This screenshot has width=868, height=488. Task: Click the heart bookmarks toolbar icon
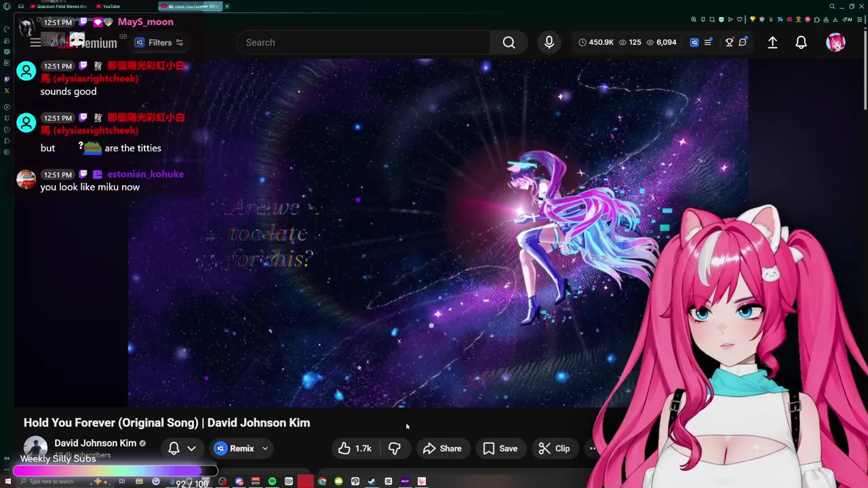[740, 19]
